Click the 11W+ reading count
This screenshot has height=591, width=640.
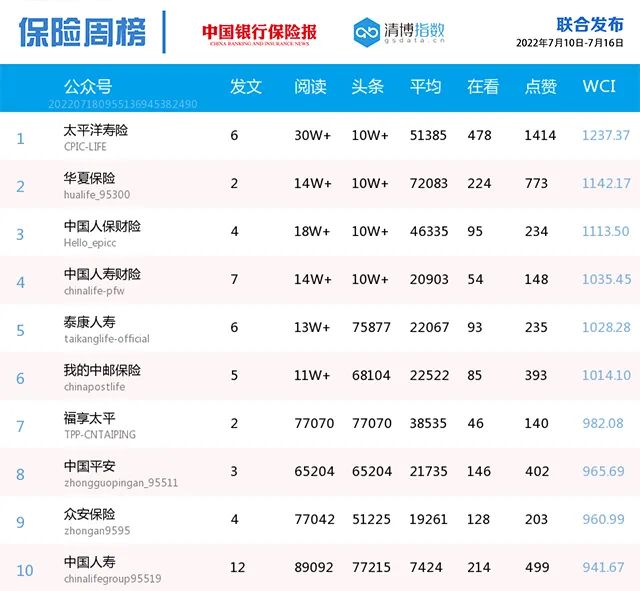pyautogui.click(x=312, y=375)
